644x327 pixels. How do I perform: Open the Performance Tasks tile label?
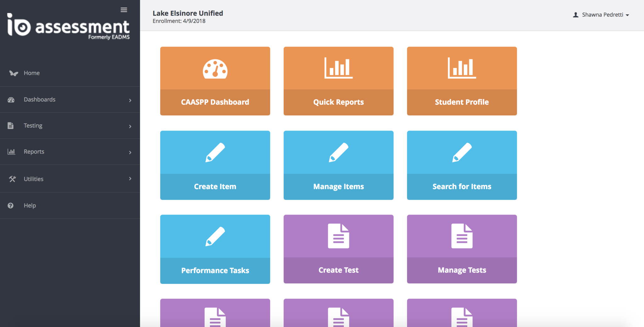215,270
